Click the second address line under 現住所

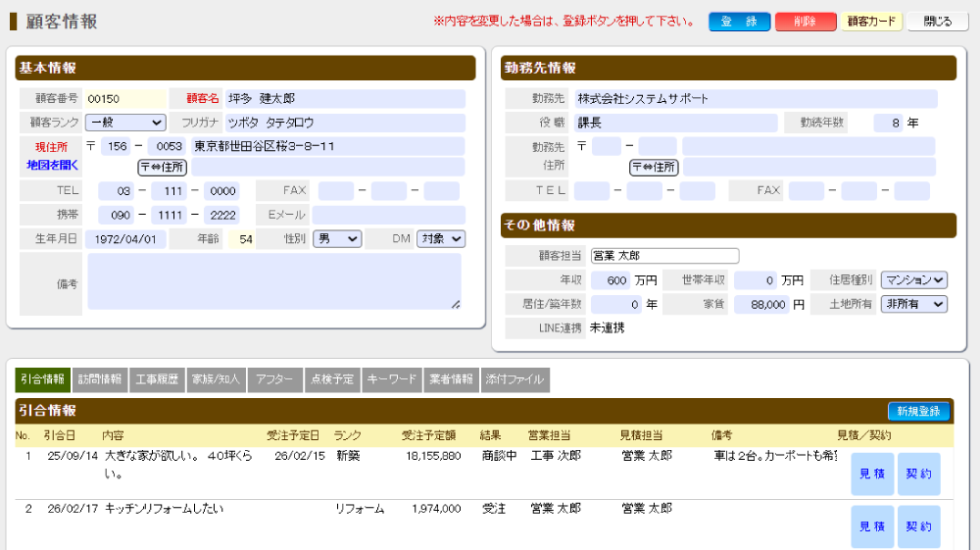pos(328,167)
